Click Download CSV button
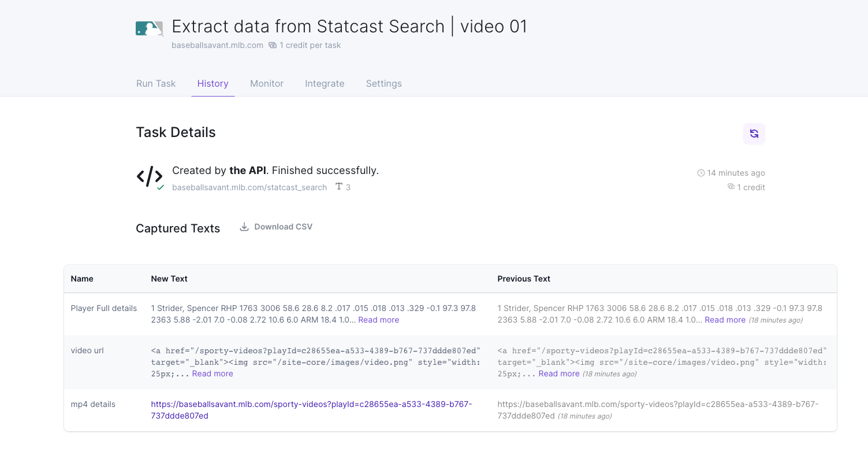Screen dimensions: 868x455 pos(283,227)
